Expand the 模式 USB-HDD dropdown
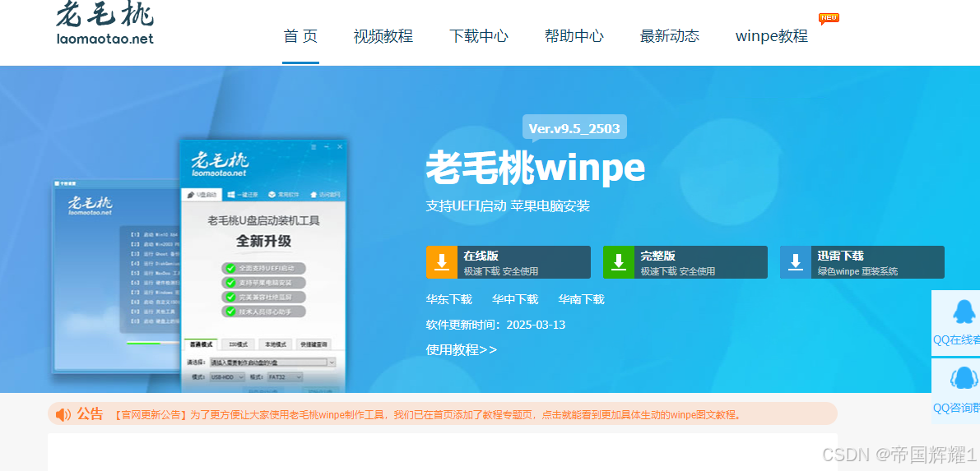This screenshot has height=471, width=980. click(x=227, y=377)
